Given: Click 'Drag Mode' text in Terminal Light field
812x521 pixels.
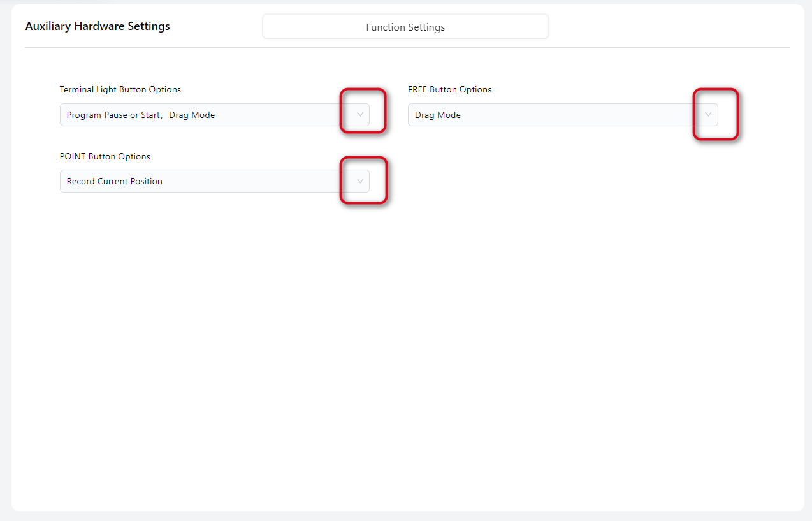Looking at the screenshot, I should (x=192, y=115).
